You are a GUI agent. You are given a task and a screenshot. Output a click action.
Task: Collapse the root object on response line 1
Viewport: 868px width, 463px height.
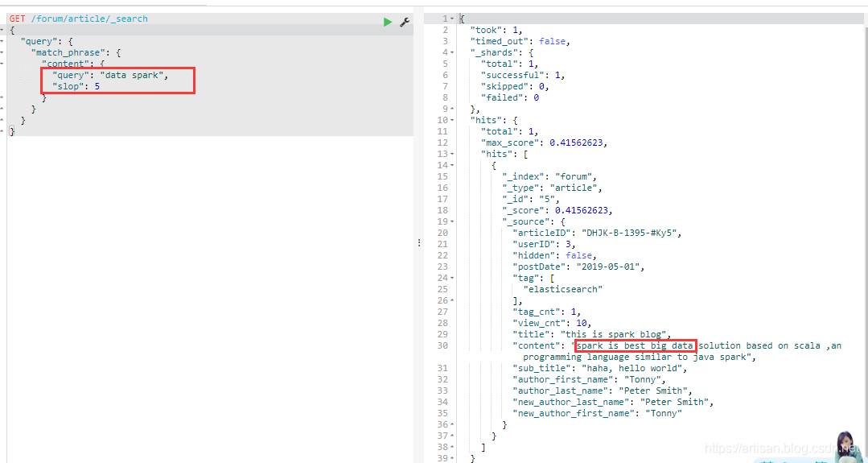click(455, 19)
